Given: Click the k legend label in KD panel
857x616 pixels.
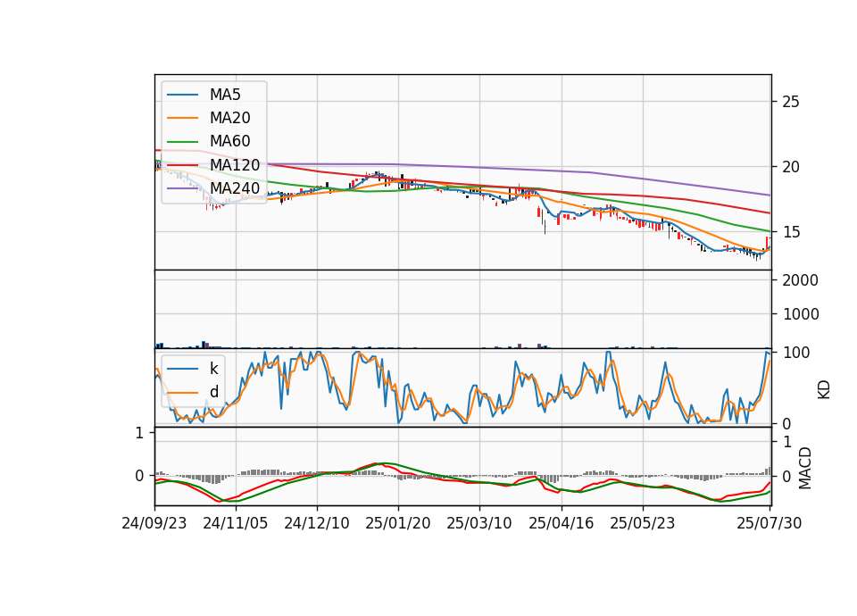Looking at the screenshot, I should (213, 369).
